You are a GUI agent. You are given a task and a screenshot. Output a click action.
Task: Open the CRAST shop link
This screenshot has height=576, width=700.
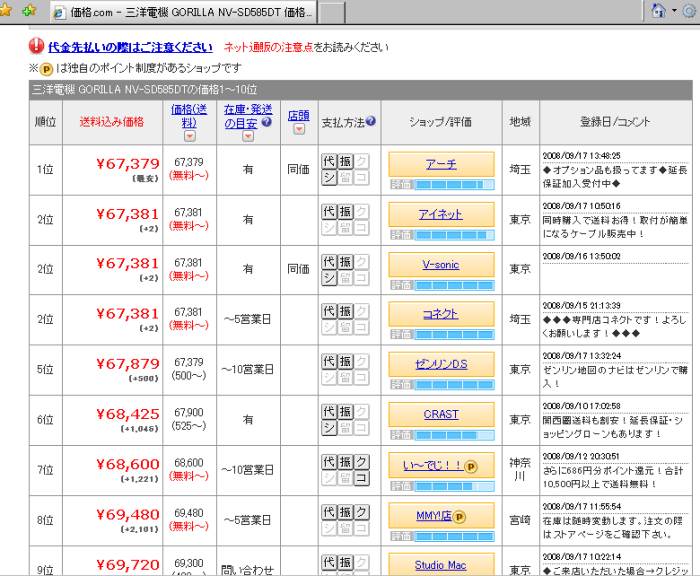click(x=441, y=414)
